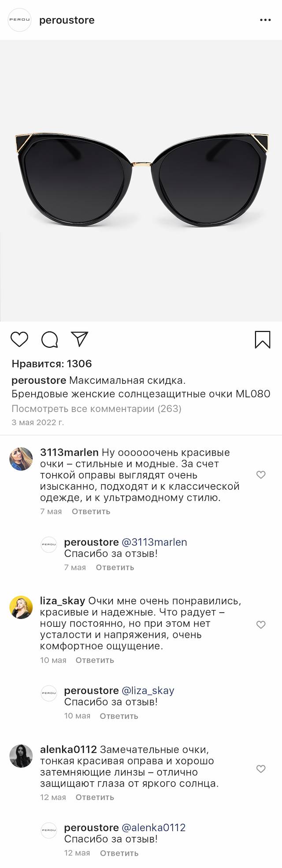The width and height of the screenshot is (282, 868).
Task: Reply to liza_skay's comment
Action: click(x=95, y=660)
